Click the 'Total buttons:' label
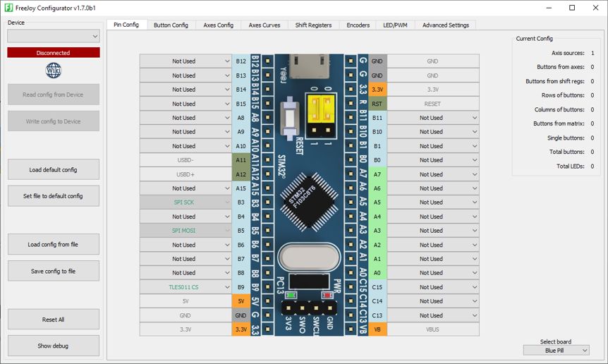This screenshot has height=364, width=608. click(x=566, y=152)
